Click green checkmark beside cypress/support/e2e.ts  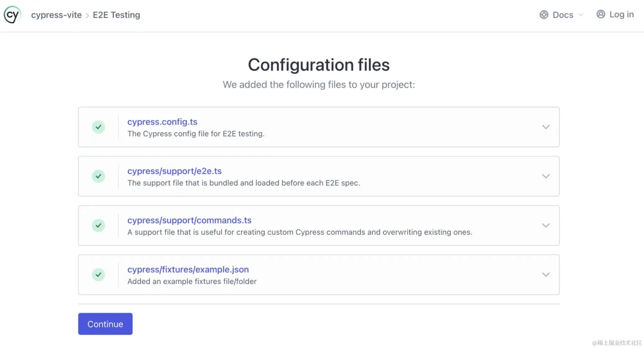pos(98,176)
